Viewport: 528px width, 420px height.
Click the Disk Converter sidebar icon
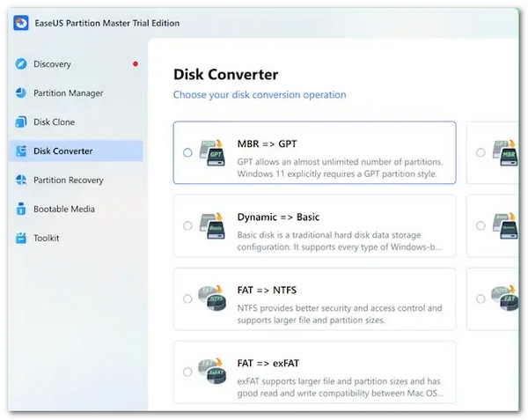(20, 151)
